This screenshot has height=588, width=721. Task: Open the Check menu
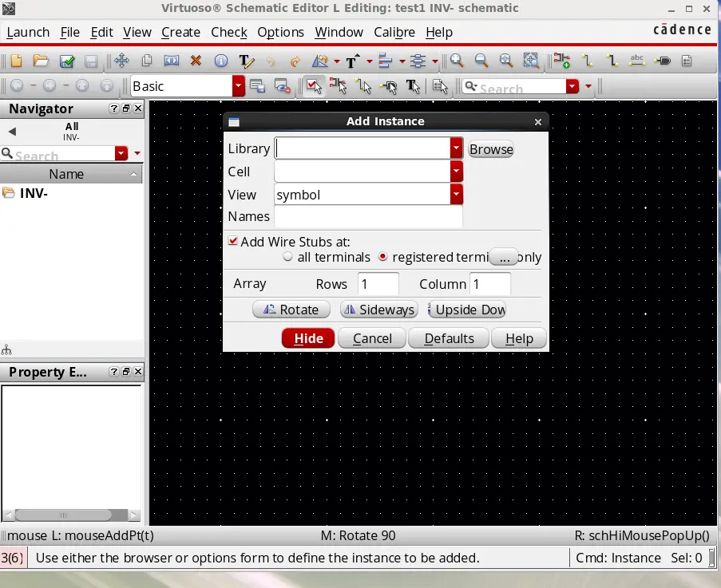[x=229, y=32]
